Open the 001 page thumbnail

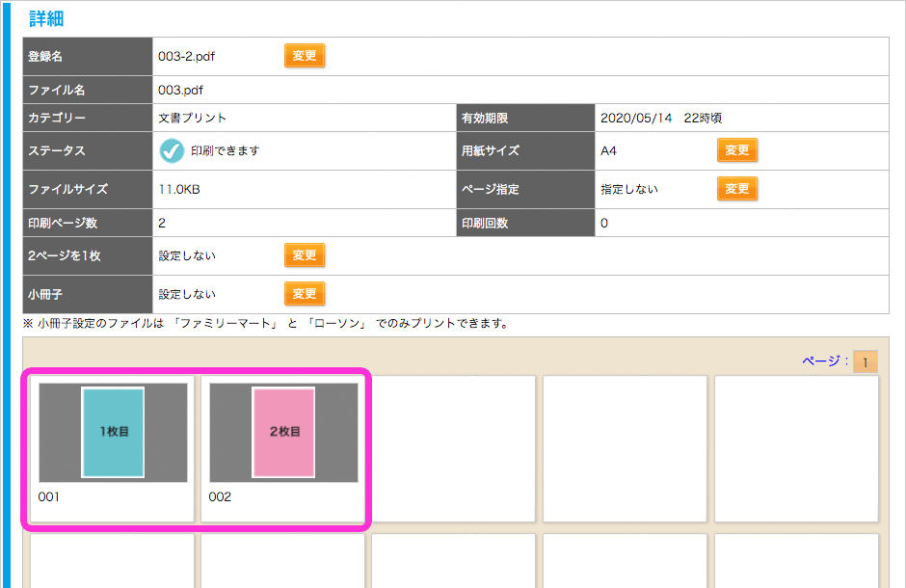(114, 433)
